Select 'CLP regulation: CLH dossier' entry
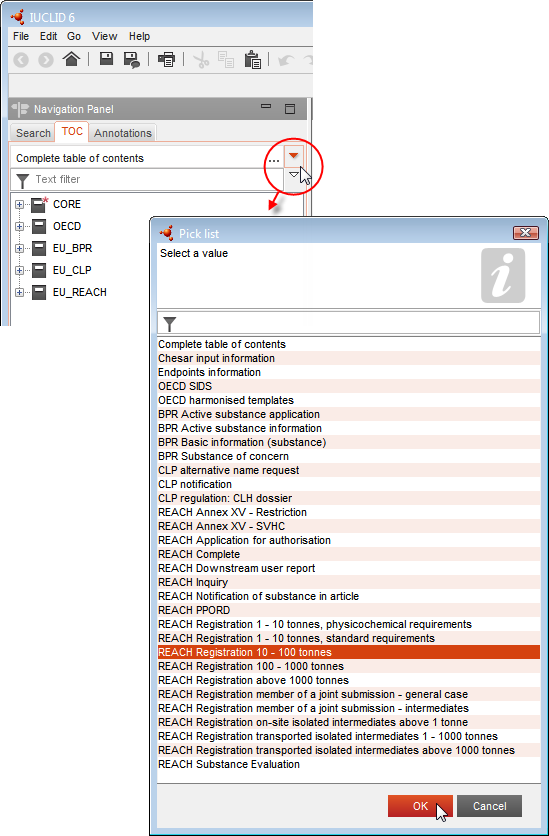This screenshot has height=836, width=549. (349, 498)
